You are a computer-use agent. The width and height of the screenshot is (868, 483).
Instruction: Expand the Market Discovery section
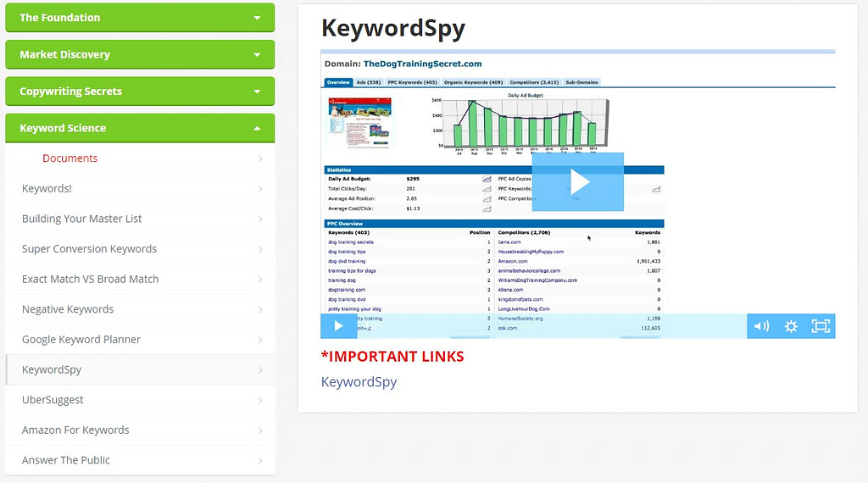(140, 54)
